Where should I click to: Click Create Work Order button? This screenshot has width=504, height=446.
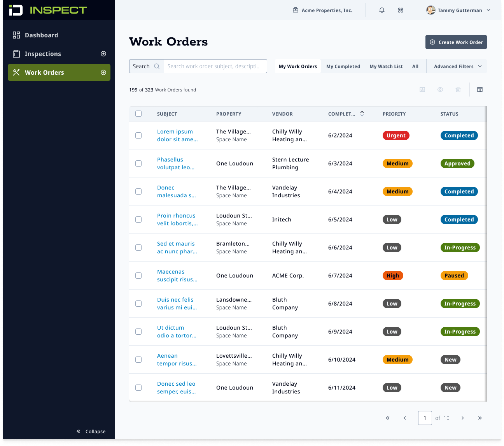456,42
